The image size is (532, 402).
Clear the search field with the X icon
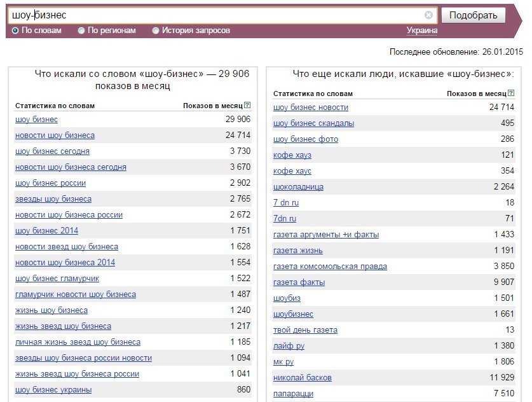(x=428, y=15)
